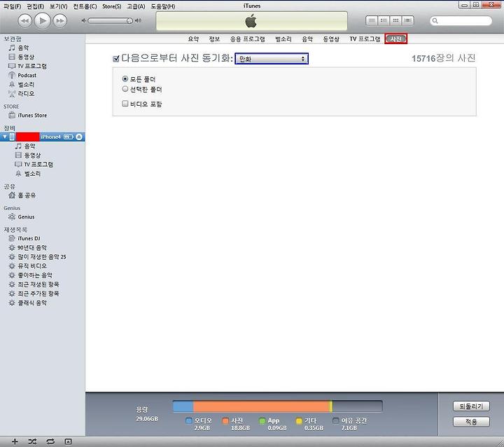
Task: Open the 90년대 음악 smart playlist
Action: (x=32, y=247)
